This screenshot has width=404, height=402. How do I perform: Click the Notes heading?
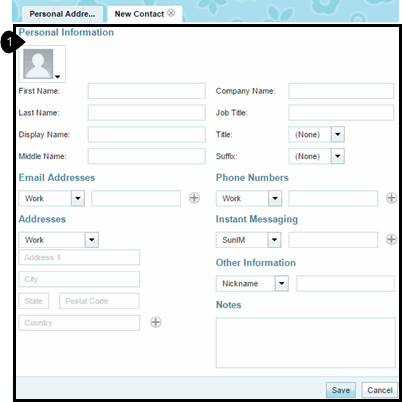tap(229, 305)
